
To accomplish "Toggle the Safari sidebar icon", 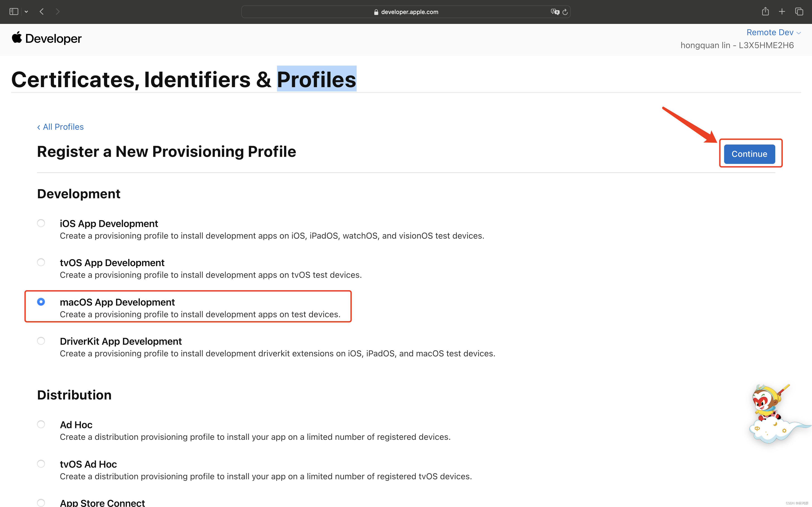I will click(14, 12).
